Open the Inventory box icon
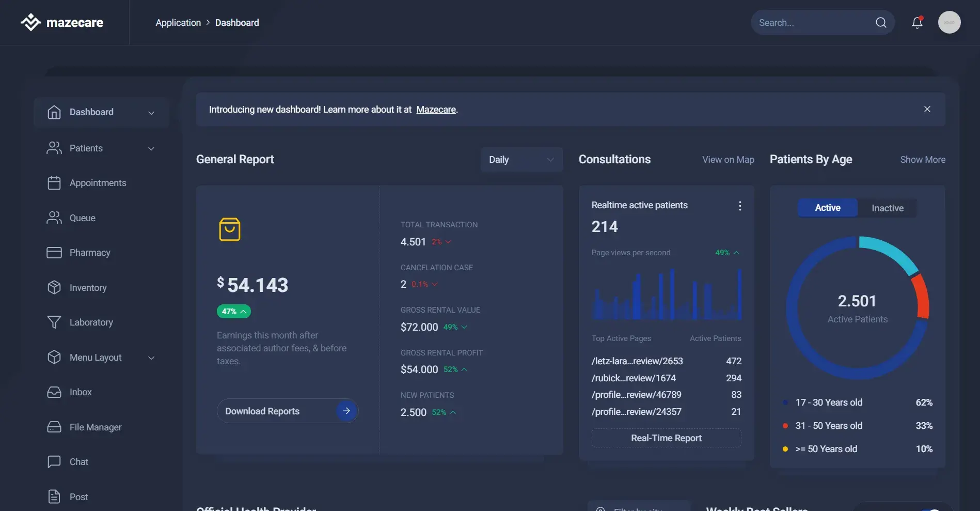This screenshot has height=511, width=980. point(54,287)
